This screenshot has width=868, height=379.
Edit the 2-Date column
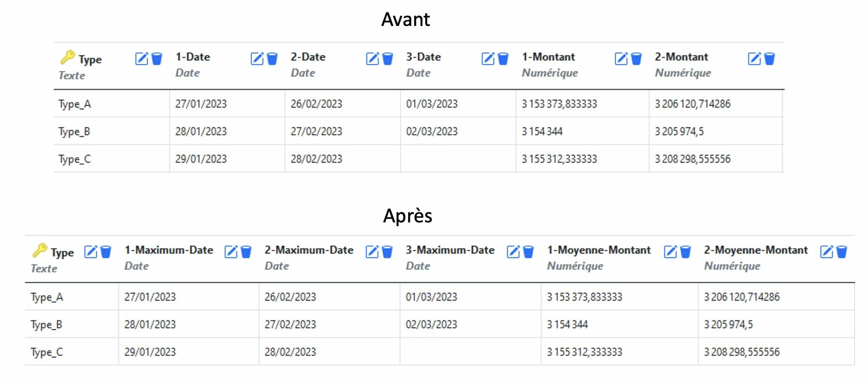click(372, 59)
